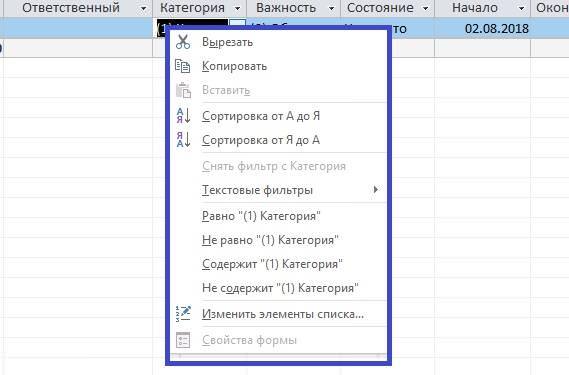Open the Состояние column dropdown arrow
This screenshot has height=375, width=569.
click(426, 8)
